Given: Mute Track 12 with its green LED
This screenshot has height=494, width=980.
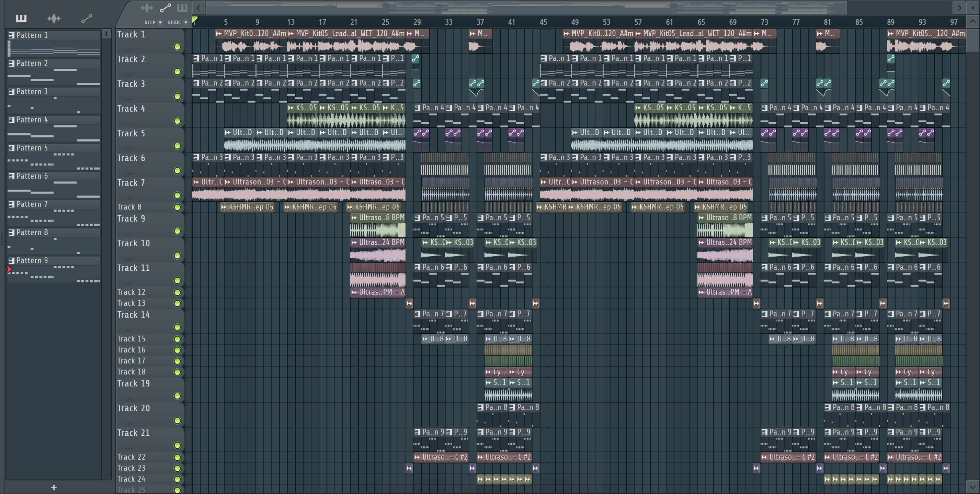Looking at the screenshot, I should (x=177, y=292).
